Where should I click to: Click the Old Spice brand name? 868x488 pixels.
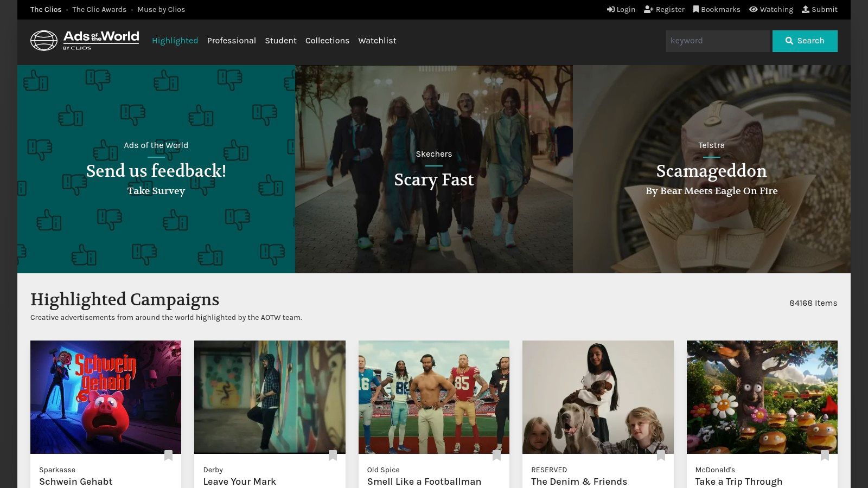[384, 470]
